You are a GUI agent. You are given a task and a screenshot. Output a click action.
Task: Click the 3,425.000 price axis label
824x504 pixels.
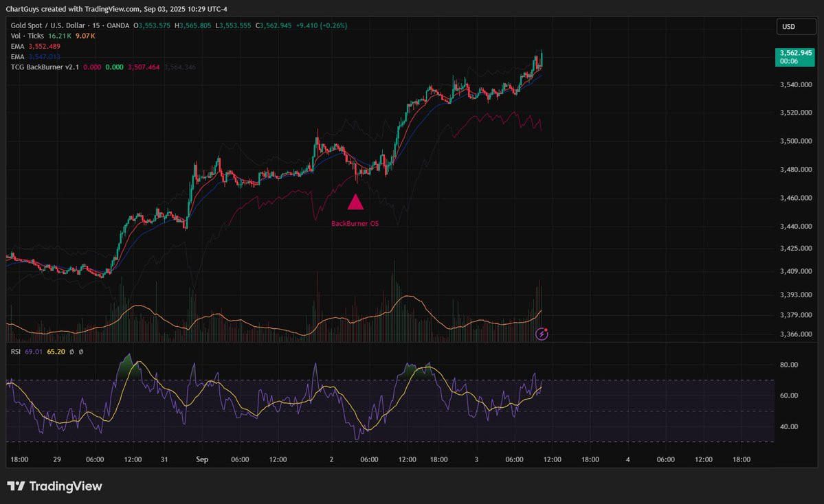point(796,249)
